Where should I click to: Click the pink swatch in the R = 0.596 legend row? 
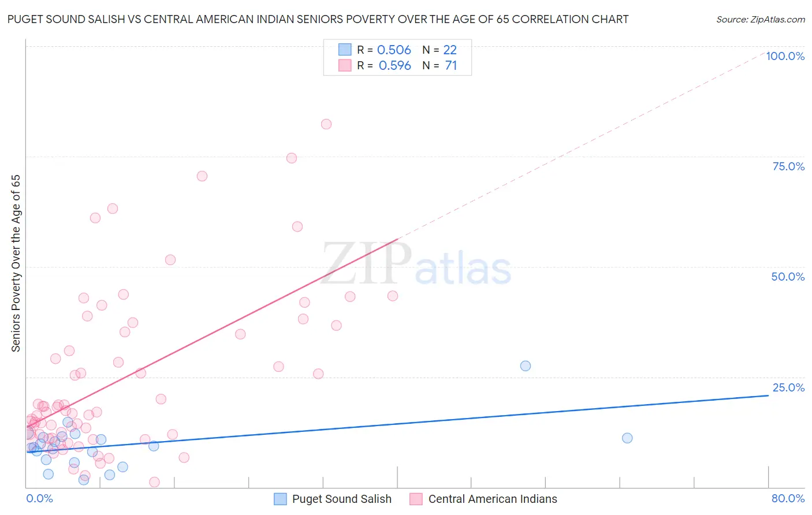click(345, 65)
